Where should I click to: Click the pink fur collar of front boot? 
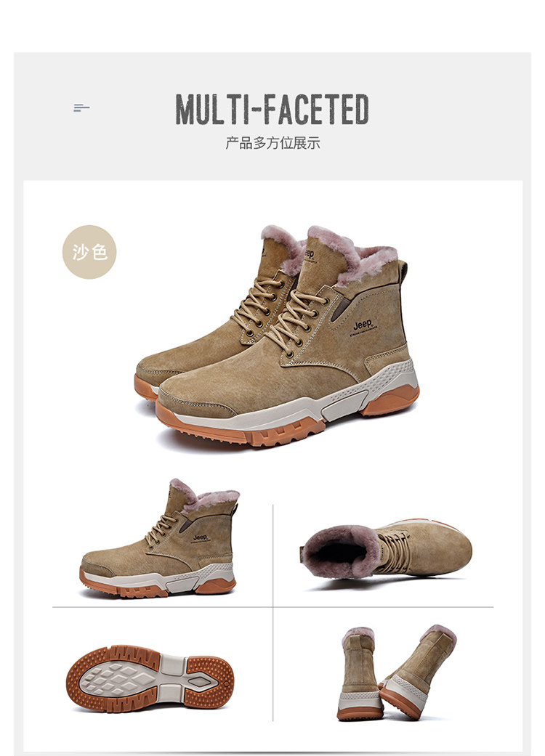[x=352, y=255]
